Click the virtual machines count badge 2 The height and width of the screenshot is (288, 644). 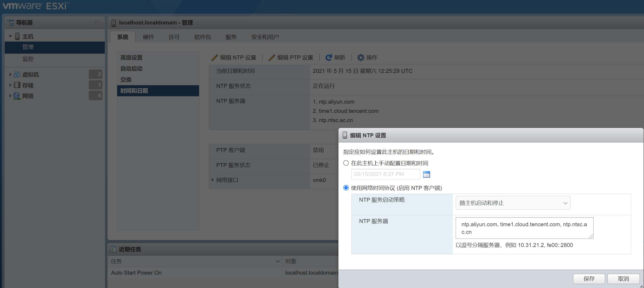[x=96, y=74]
